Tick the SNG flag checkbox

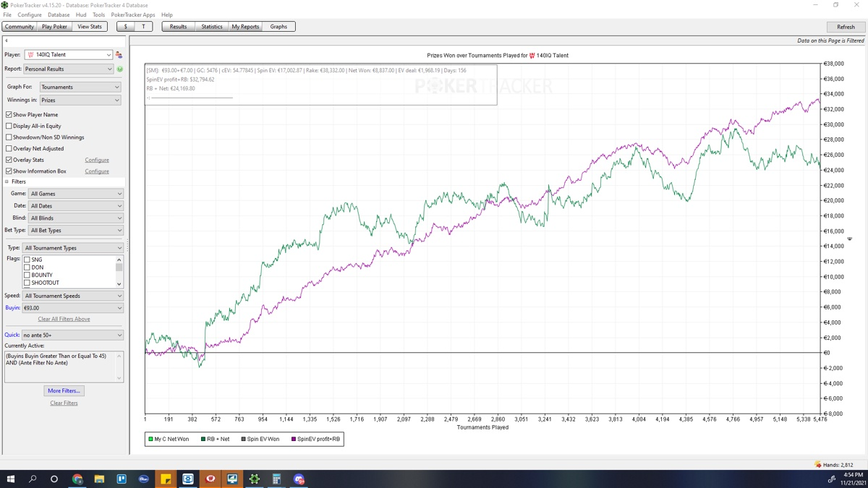(x=27, y=260)
